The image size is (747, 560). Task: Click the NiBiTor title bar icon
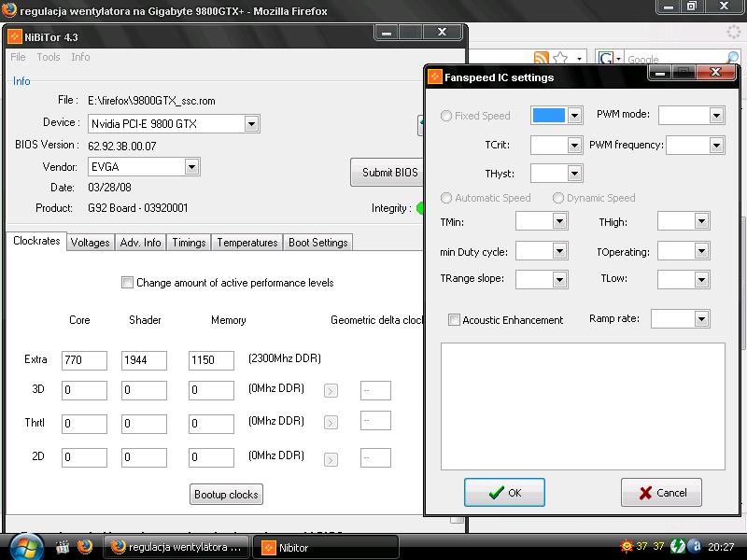[x=15, y=36]
